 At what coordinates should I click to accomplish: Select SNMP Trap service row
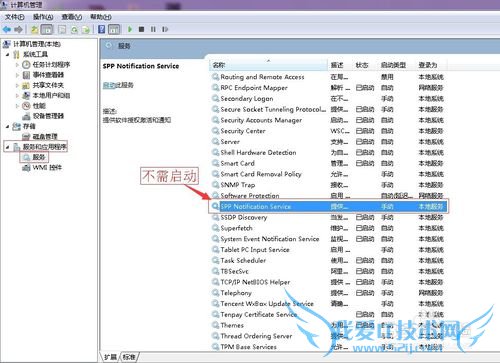328,185
